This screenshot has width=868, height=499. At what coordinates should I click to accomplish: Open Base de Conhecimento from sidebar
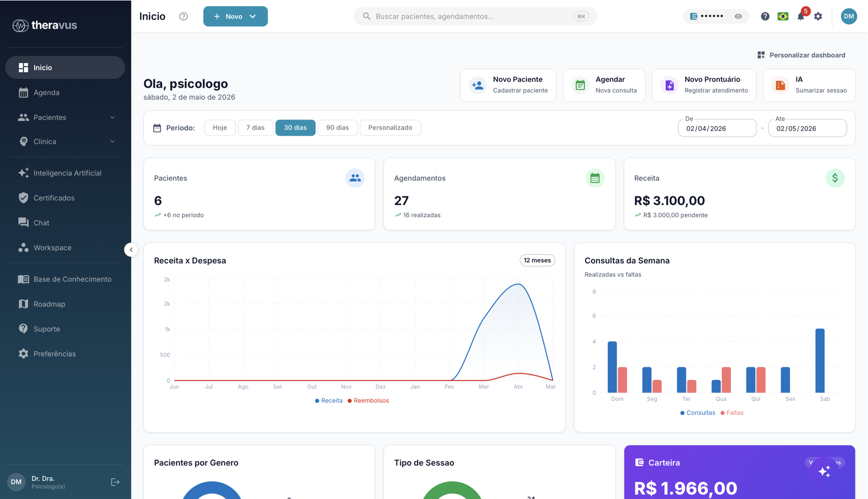click(65, 279)
